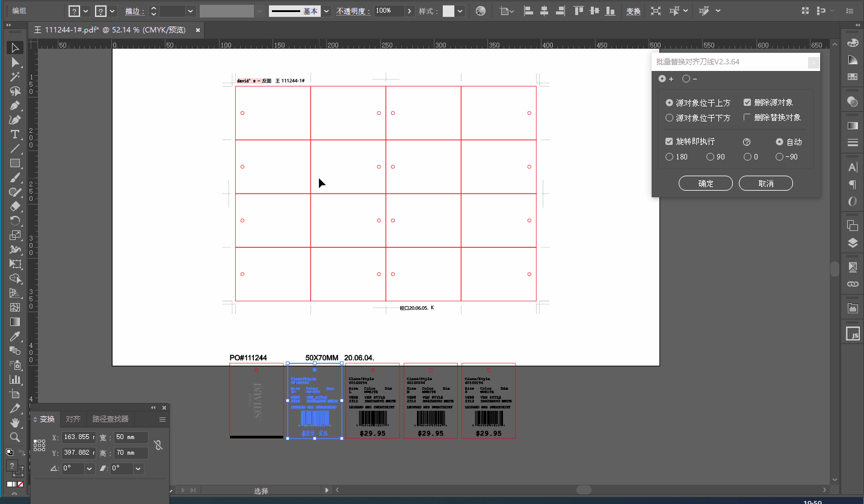Click the 确定 button

(x=706, y=183)
